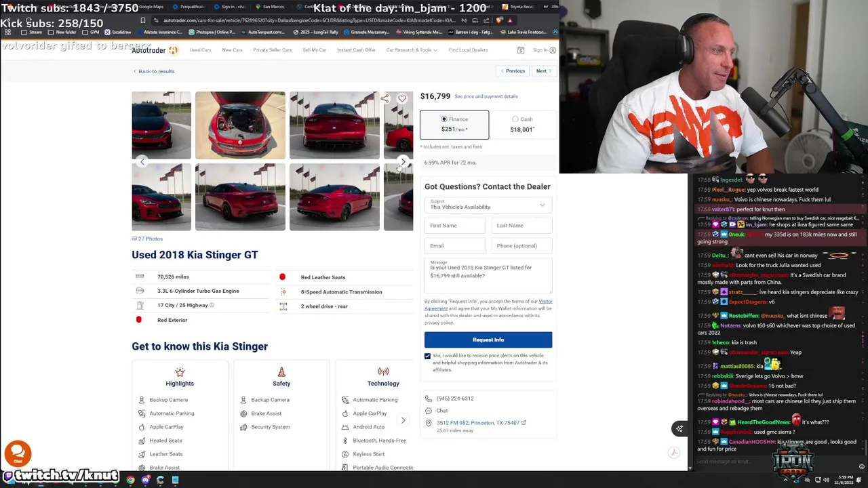Click the sparkle button beside chat panel
This screenshot has height=488, width=868.
pos(679,428)
